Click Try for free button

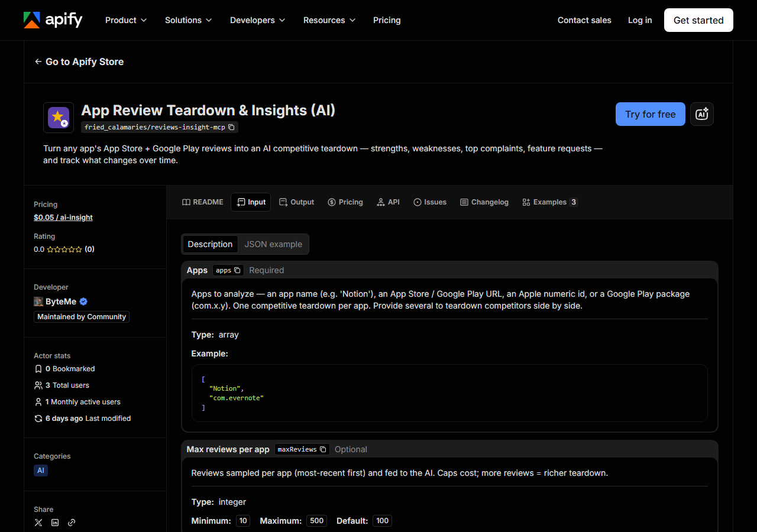pos(651,114)
